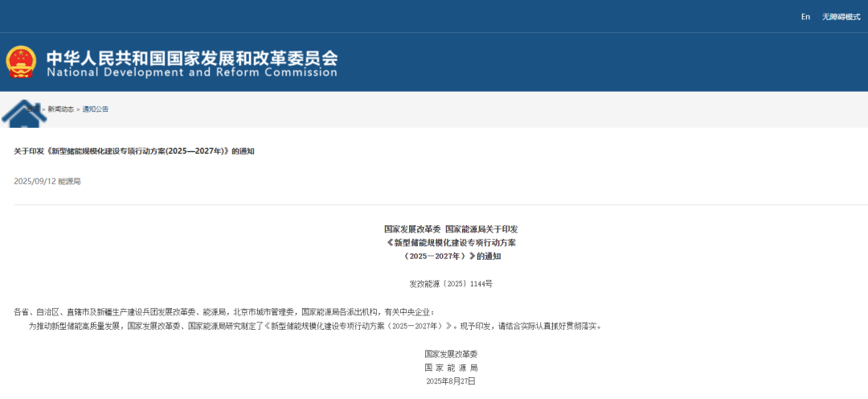868x399 pixels.
Task: Click the date 2025年8月27日
Action: tap(451, 381)
